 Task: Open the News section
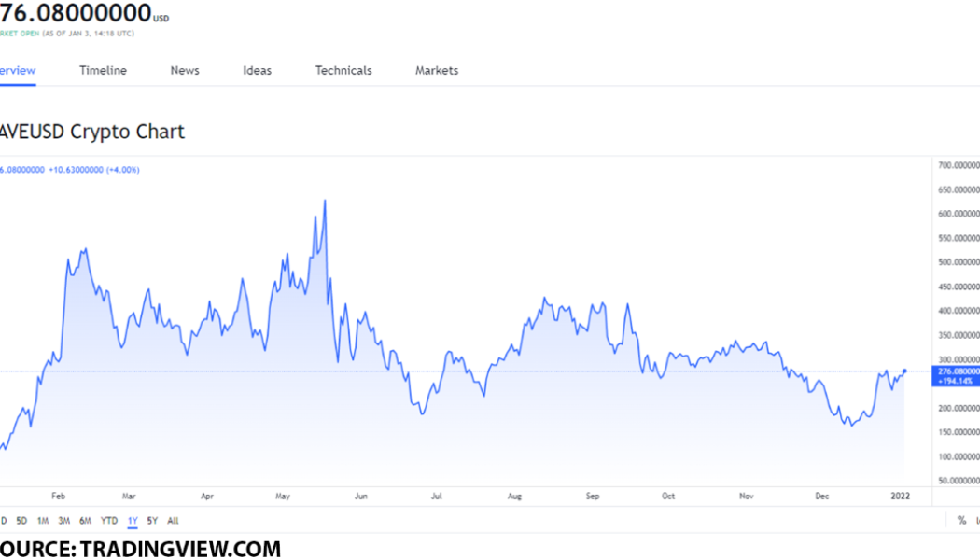click(184, 70)
